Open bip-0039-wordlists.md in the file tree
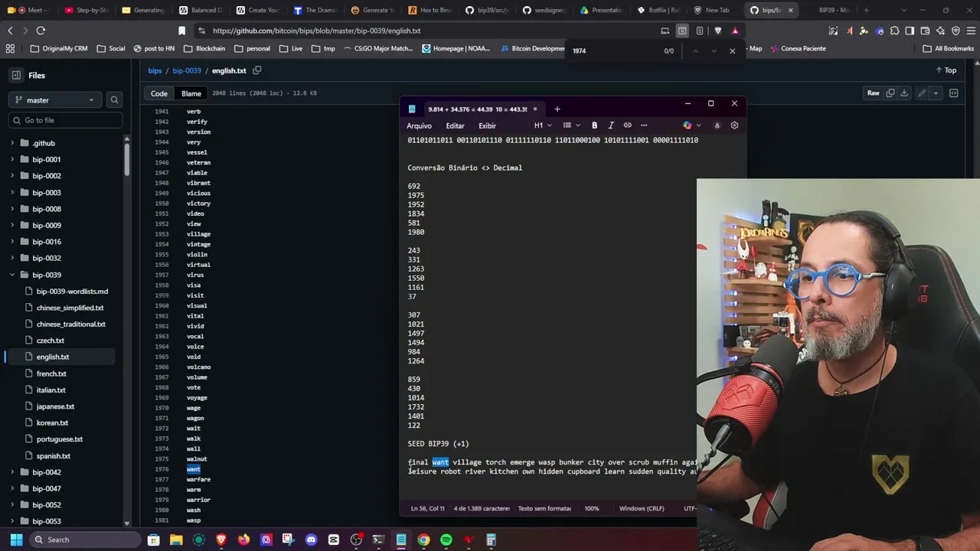Image resolution: width=980 pixels, height=551 pixels. point(72,292)
